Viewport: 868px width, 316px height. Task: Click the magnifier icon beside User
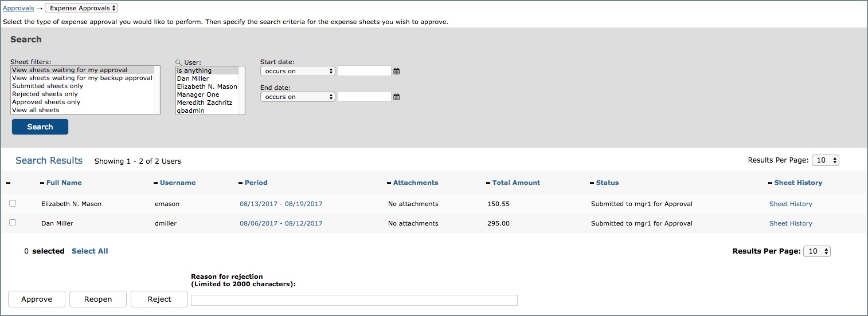point(179,62)
